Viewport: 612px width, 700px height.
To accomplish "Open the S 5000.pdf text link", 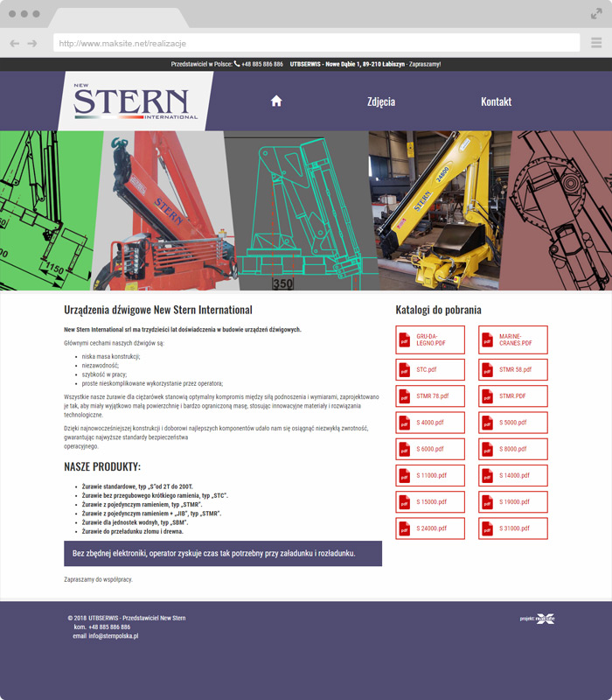I will click(513, 423).
